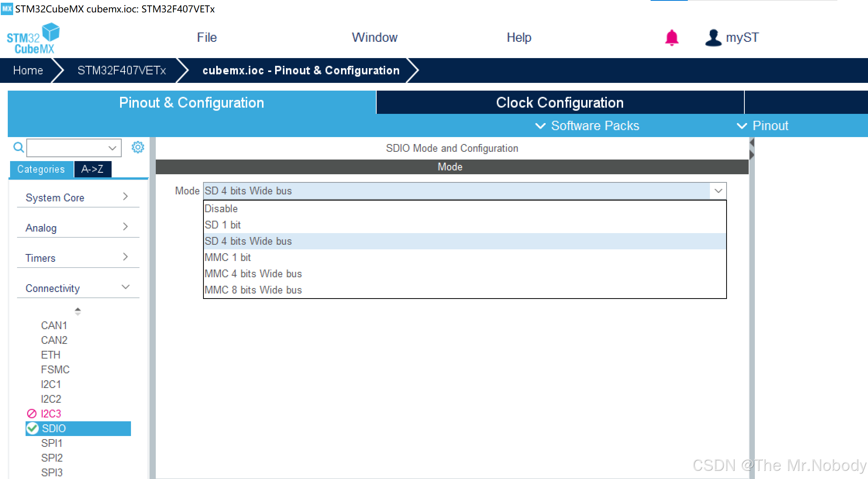Viewport: 868px width, 479px height.
Task: Go to Home breadcrumb
Action: 28,70
